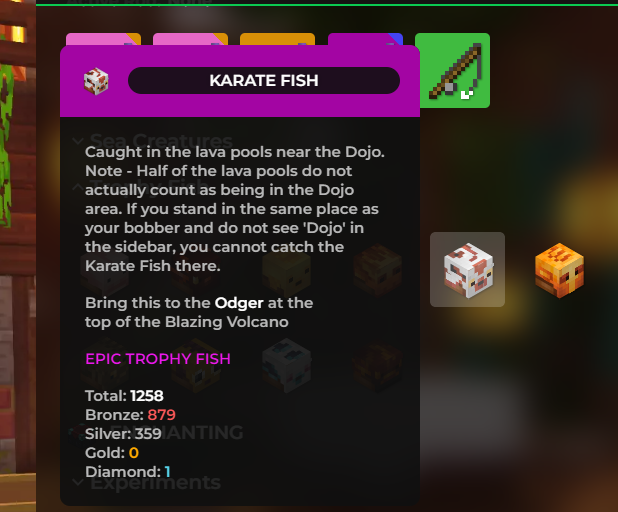Image resolution: width=618 pixels, height=512 pixels.
Task: Click the dimmed brown-orange trophy fish head
Action: pos(378,270)
